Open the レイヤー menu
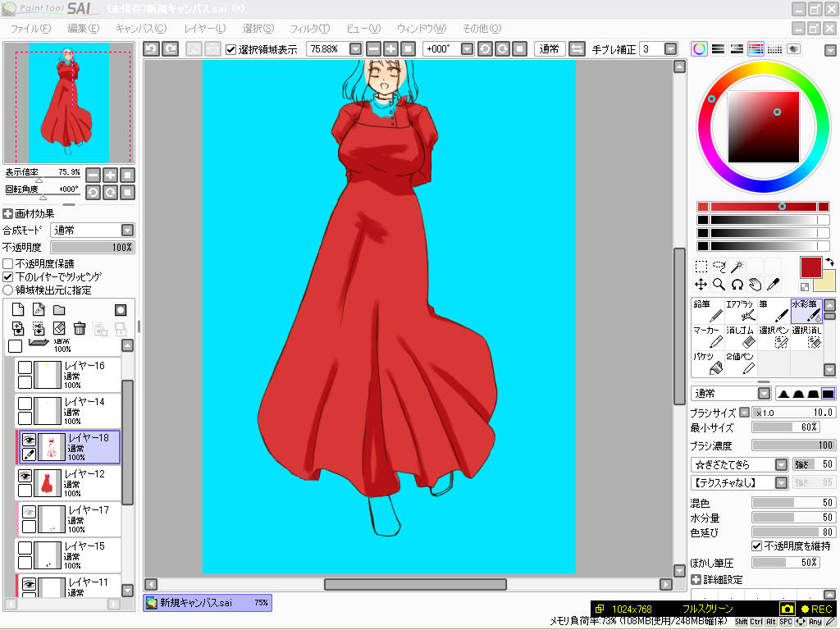The height and width of the screenshot is (630, 840). pos(204,29)
